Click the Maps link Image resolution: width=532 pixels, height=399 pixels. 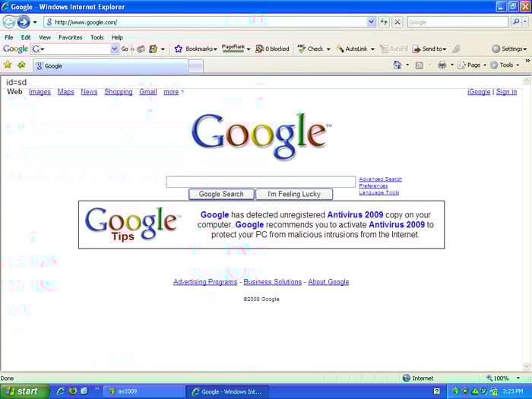[65, 92]
